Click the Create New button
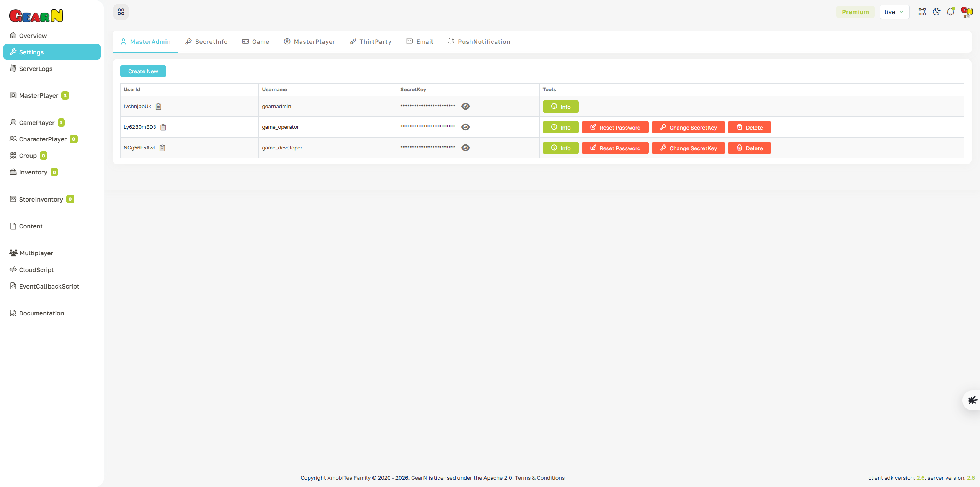Screen dimensions: 980x487 coord(143,71)
